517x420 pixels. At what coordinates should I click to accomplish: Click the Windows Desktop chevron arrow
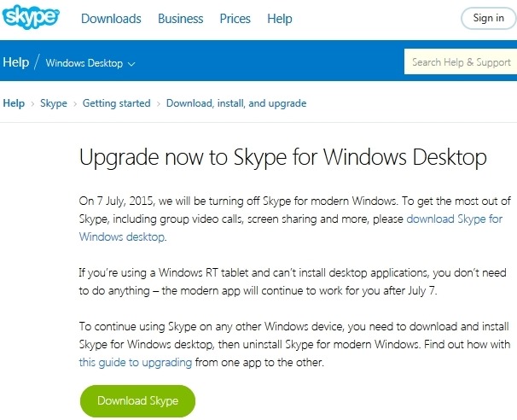point(132,64)
